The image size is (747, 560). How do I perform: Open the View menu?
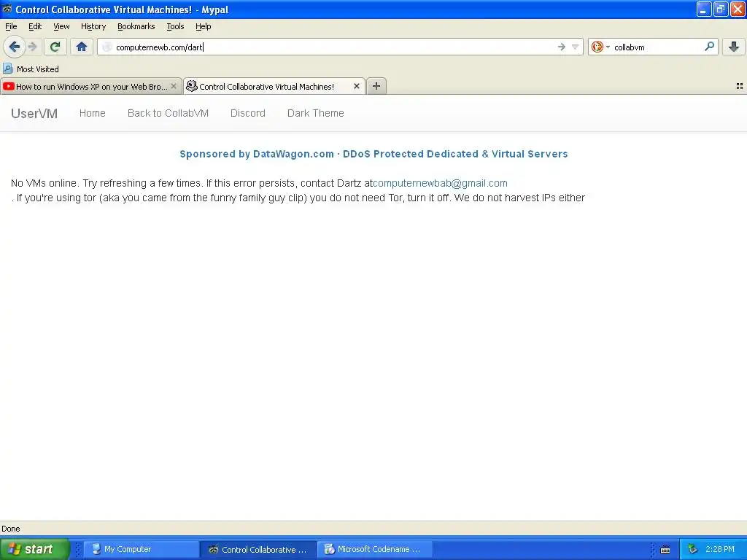(x=61, y=26)
